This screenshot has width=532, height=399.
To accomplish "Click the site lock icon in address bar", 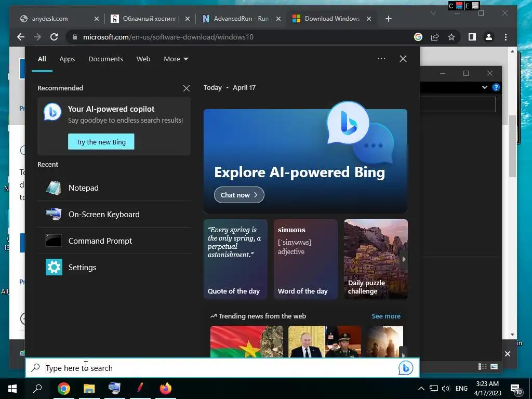I will point(75,37).
